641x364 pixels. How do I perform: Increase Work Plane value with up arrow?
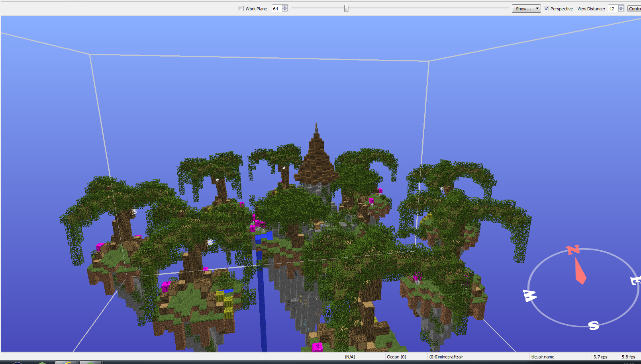285,7
